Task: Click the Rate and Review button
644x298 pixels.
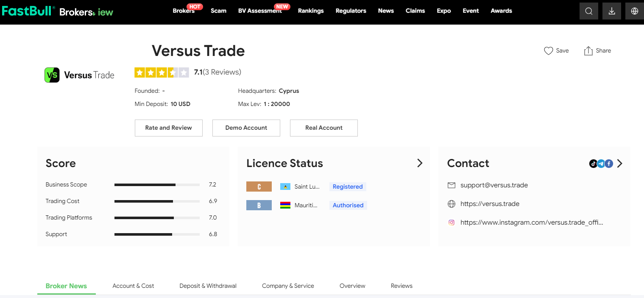Action: click(168, 128)
